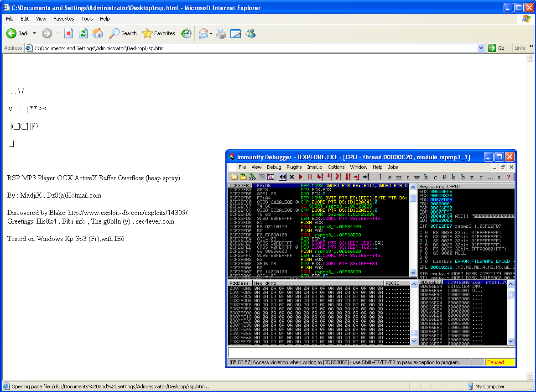Click the Stop icon in Internet Explorer toolbar
The width and height of the screenshot is (536, 392).
pos(68,33)
